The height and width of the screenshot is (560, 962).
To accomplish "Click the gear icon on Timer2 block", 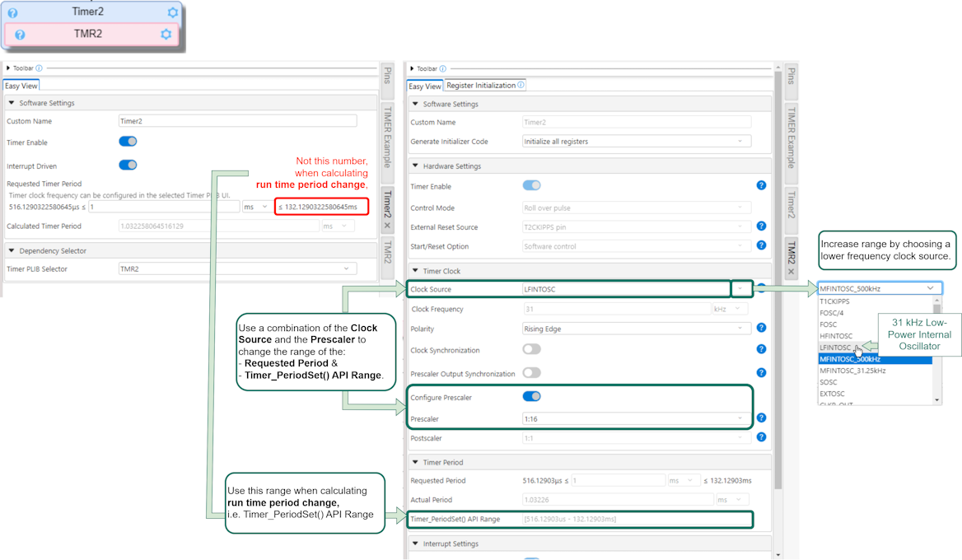I will (172, 12).
